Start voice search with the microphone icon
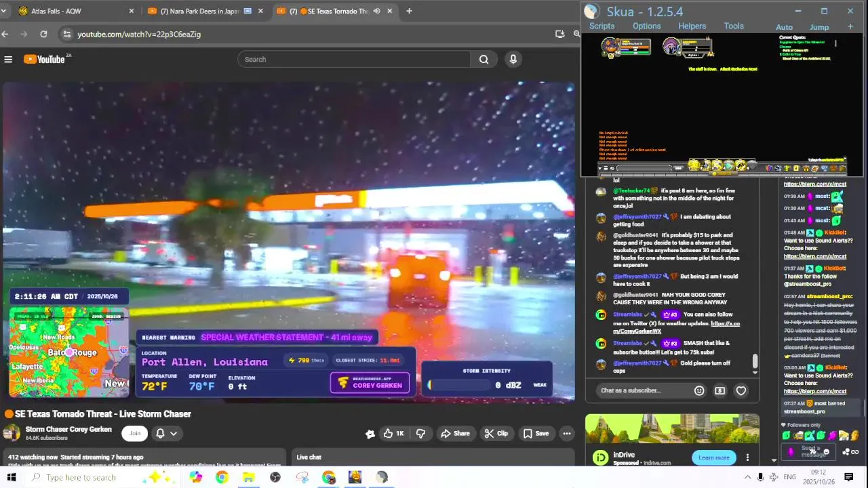Image resolution: width=868 pixels, height=488 pixels. coord(513,60)
